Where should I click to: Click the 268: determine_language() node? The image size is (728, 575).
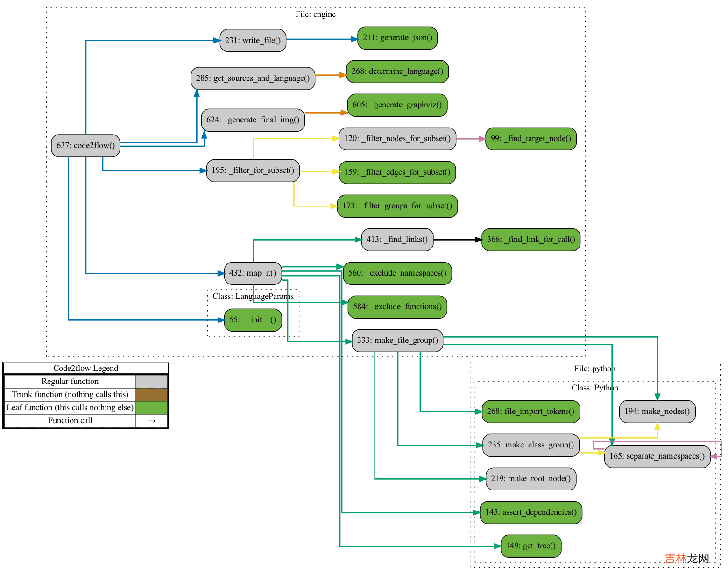pos(397,71)
